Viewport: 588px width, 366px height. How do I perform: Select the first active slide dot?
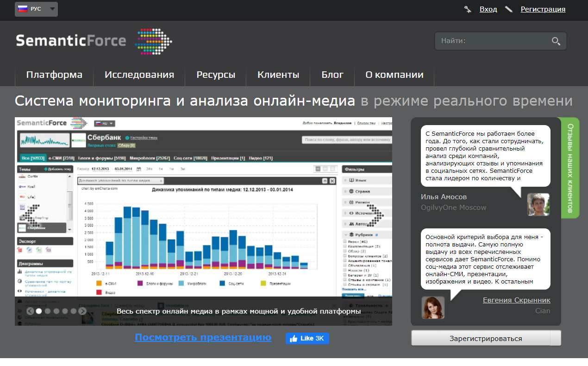click(x=39, y=311)
